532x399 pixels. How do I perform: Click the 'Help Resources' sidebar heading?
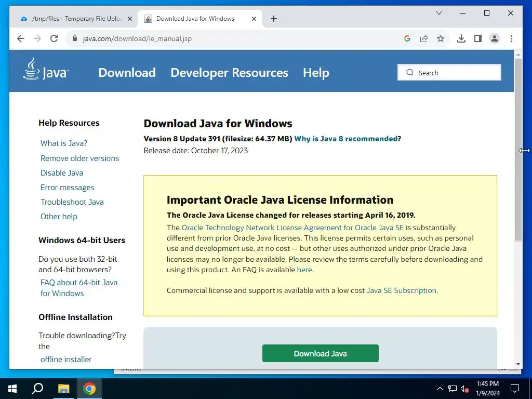(x=69, y=123)
